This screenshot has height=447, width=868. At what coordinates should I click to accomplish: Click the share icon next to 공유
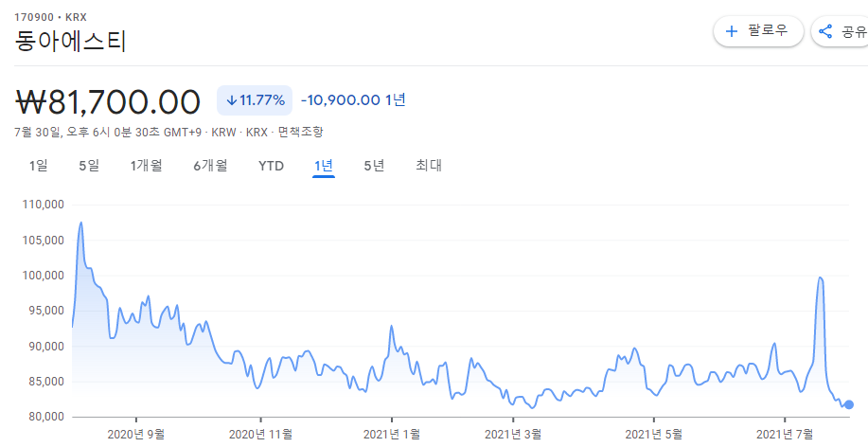(x=825, y=31)
